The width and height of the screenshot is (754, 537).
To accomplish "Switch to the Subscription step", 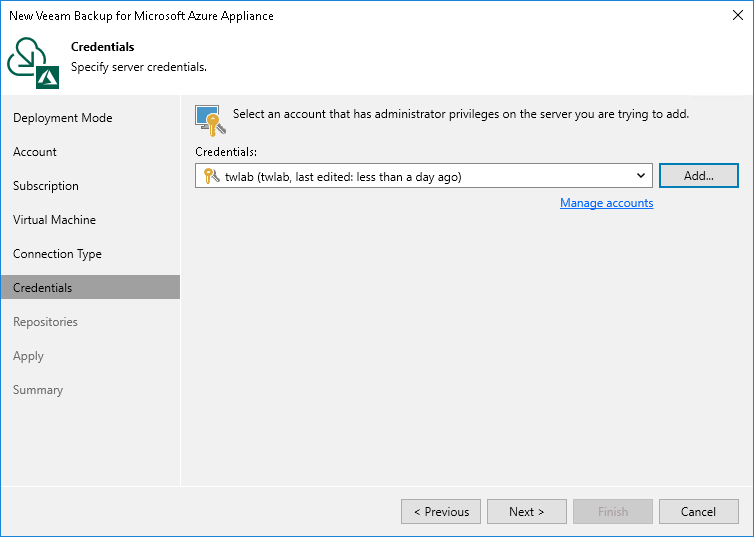I will click(46, 186).
